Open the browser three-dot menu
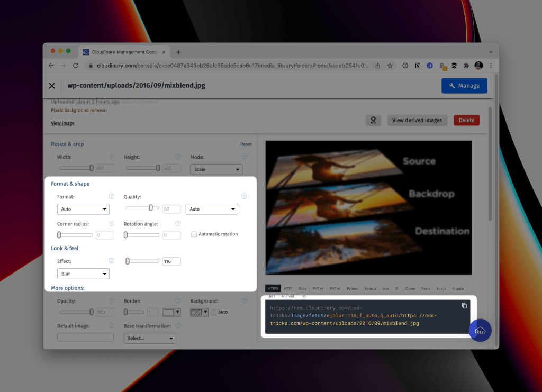The image size is (542, 392). point(491,66)
